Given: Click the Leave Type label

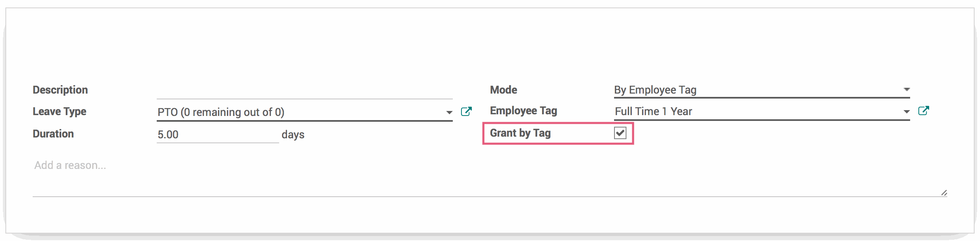Looking at the screenshot, I should (x=60, y=111).
